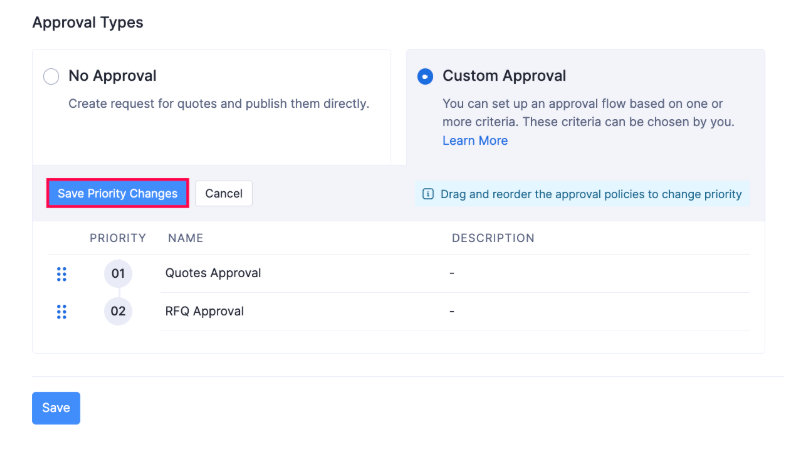Click the drag and reorder hint text
This screenshot has height=458, width=802.
click(x=591, y=194)
